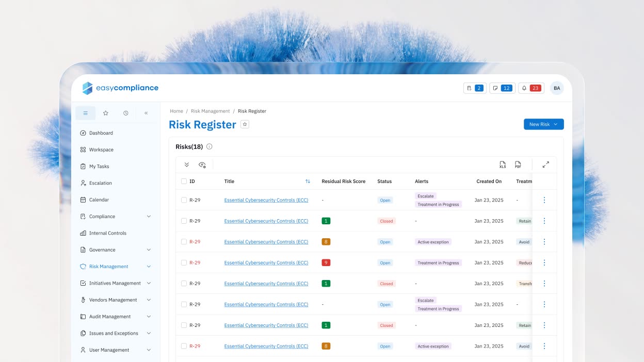Click the Reduce treatment tag
This screenshot has height=362, width=644.
click(524, 262)
